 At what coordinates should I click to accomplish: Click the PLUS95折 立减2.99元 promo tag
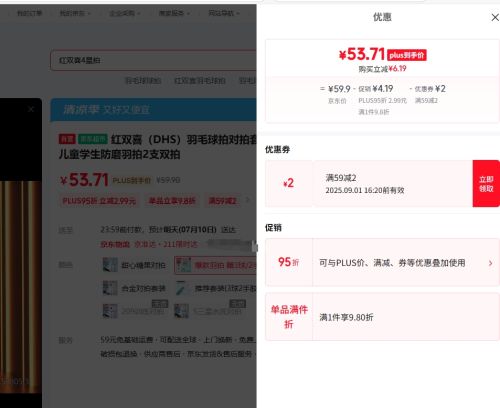[x=99, y=201]
